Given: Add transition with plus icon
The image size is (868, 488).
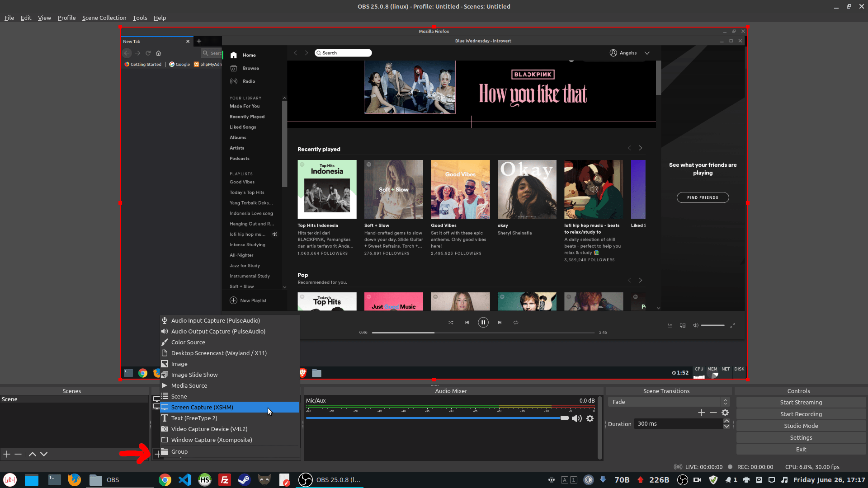Looking at the screenshot, I should click(x=702, y=413).
